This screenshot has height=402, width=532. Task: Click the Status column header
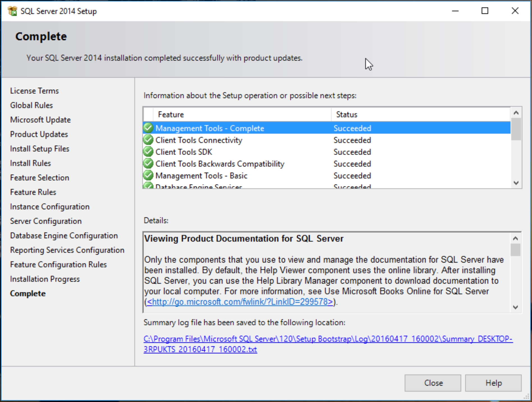421,114
